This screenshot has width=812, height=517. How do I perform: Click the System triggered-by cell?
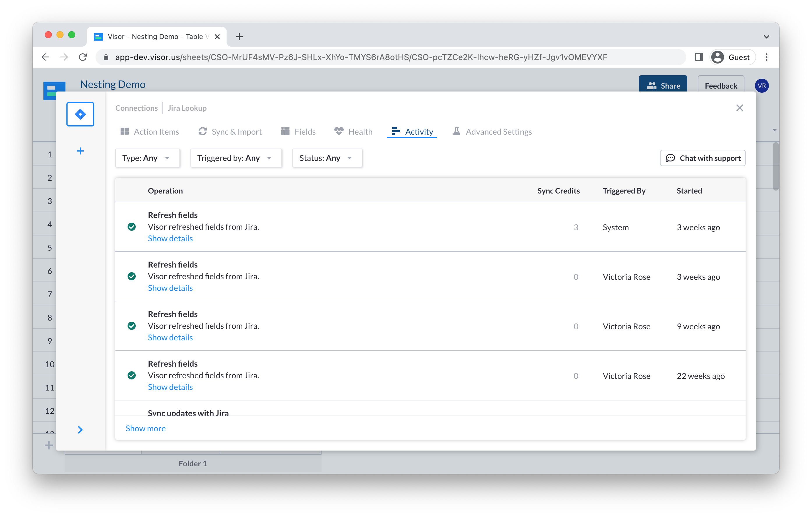[x=616, y=227]
